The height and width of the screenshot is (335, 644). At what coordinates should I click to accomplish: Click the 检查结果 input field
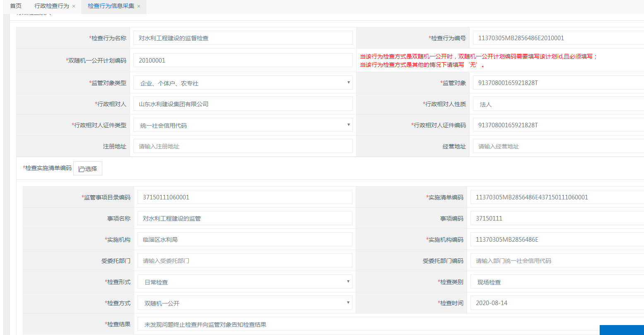pyautogui.click(x=391, y=324)
